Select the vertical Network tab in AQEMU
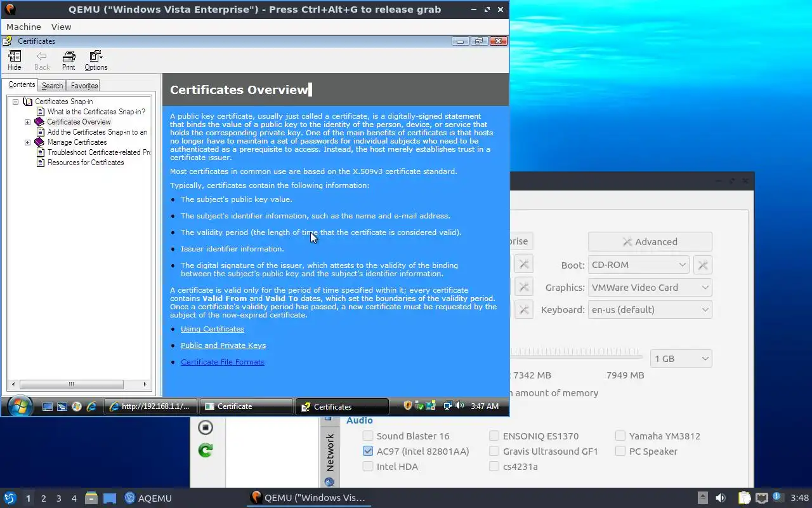The height and width of the screenshot is (508, 812). pos(330,452)
